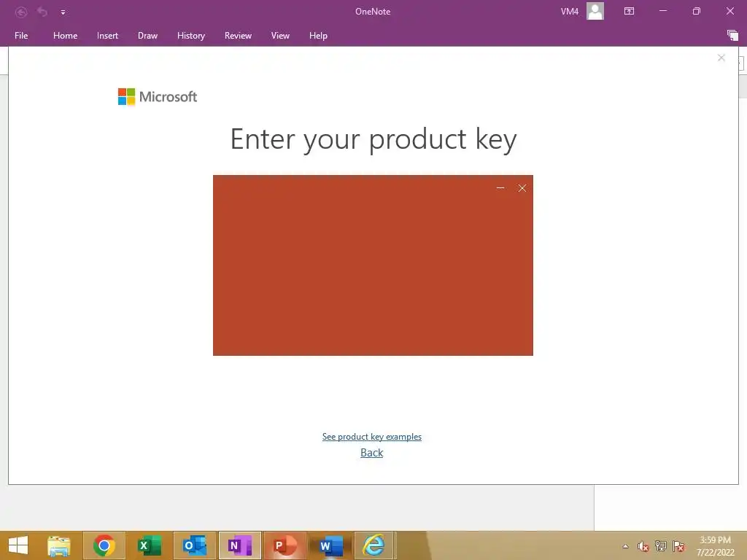Minimize the OneNote window
This screenshot has height=560, width=747.
point(662,11)
